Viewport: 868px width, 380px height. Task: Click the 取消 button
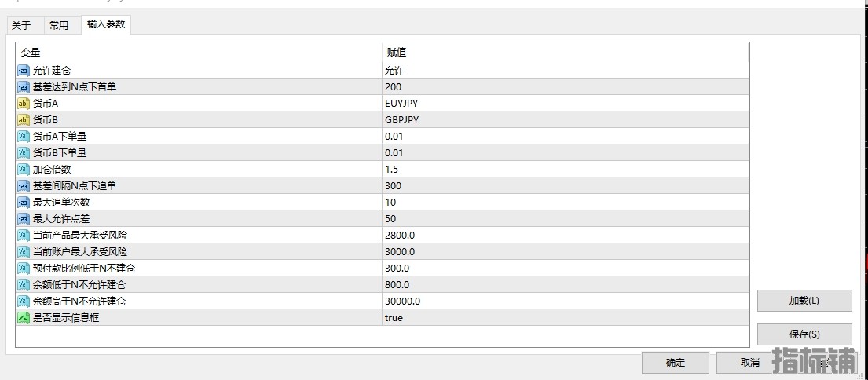750,363
